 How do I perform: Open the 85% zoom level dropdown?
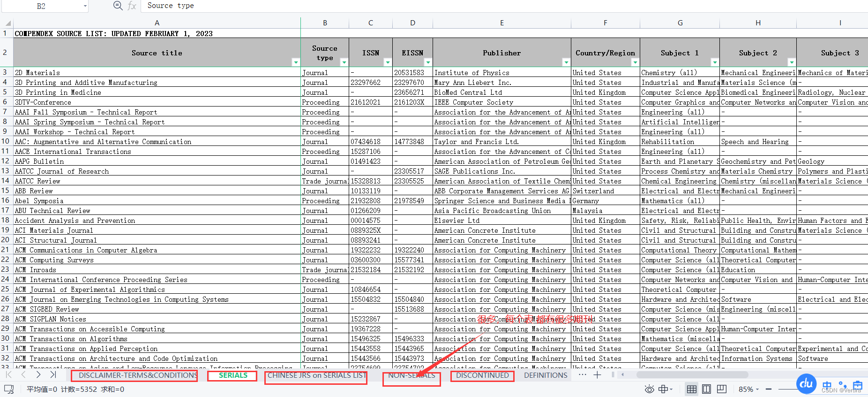coord(749,389)
